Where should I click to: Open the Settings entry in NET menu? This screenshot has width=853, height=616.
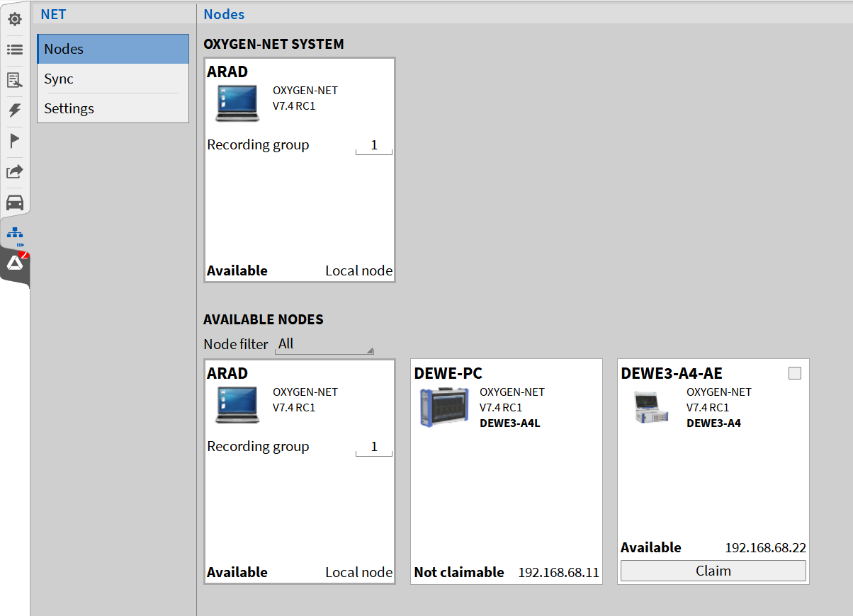[x=113, y=108]
